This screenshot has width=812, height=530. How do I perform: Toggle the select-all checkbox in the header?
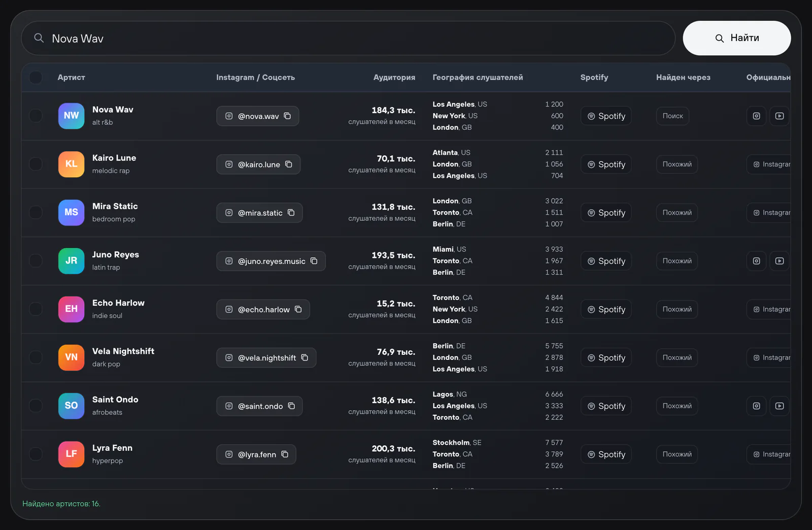coord(36,77)
